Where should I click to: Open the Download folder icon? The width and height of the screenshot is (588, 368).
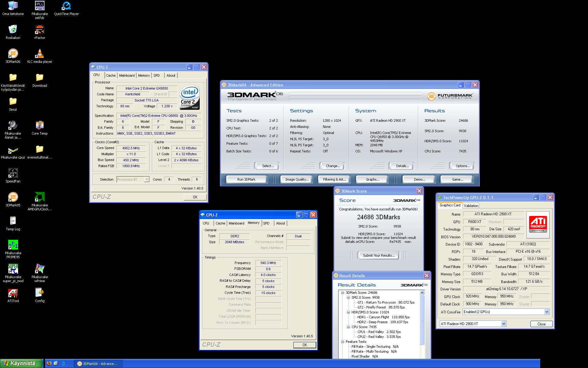[x=40, y=80]
